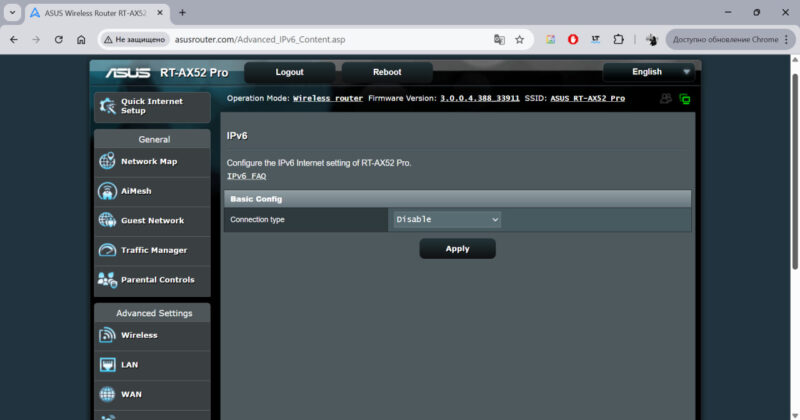Click the Opera red extension icon
The height and width of the screenshot is (420, 800).
573,39
